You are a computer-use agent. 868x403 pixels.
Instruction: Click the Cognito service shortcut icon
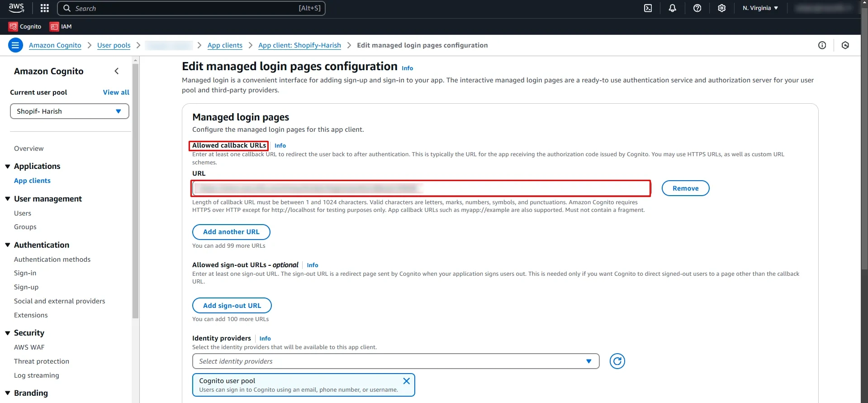[x=13, y=27]
